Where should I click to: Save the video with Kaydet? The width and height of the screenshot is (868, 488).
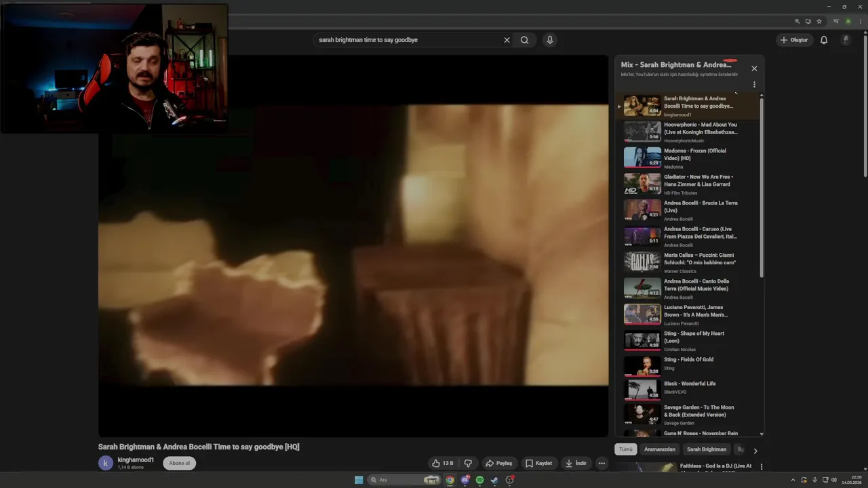[539, 464]
